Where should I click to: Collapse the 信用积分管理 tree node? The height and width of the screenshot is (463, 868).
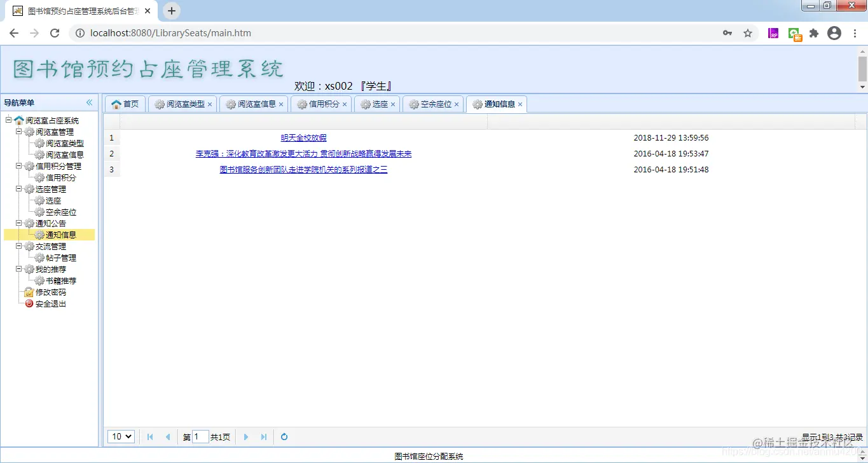[x=19, y=166]
